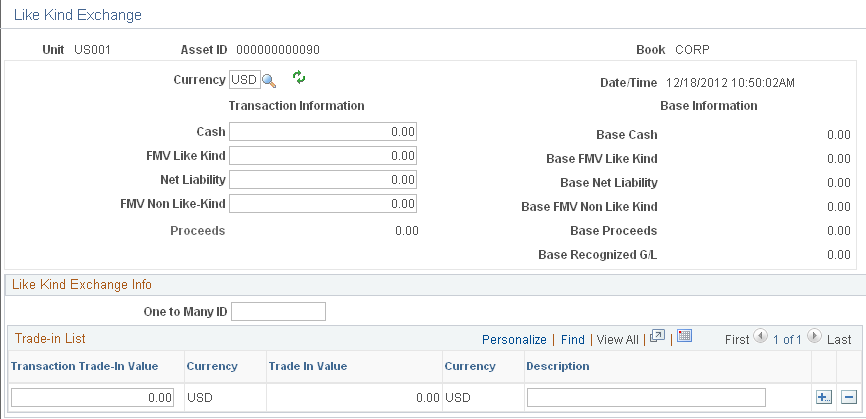
Task: Click the FMV Like Kind field
Action: point(323,156)
